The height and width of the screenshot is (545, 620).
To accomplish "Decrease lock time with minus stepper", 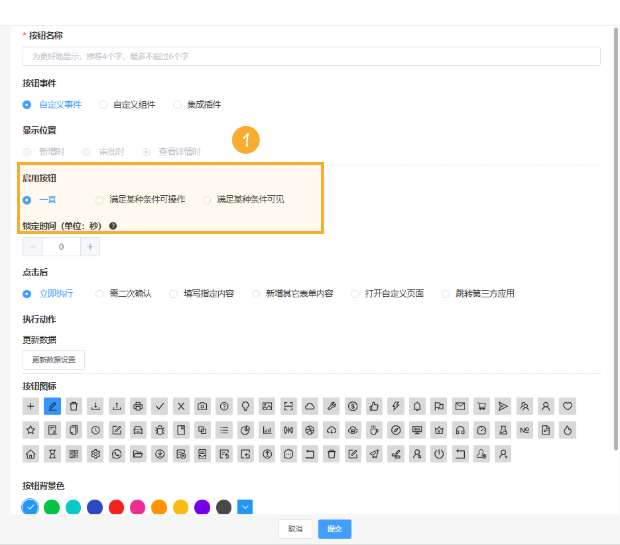I will [32, 247].
